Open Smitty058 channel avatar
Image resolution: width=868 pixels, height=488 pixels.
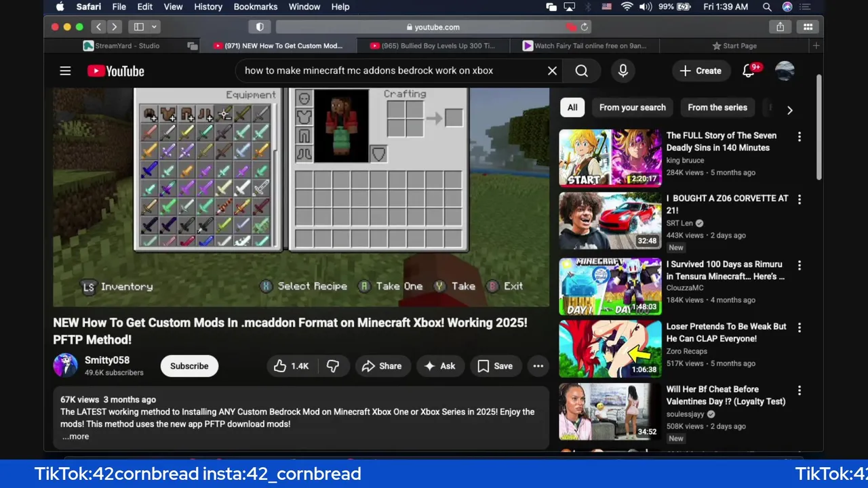coord(65,365)
